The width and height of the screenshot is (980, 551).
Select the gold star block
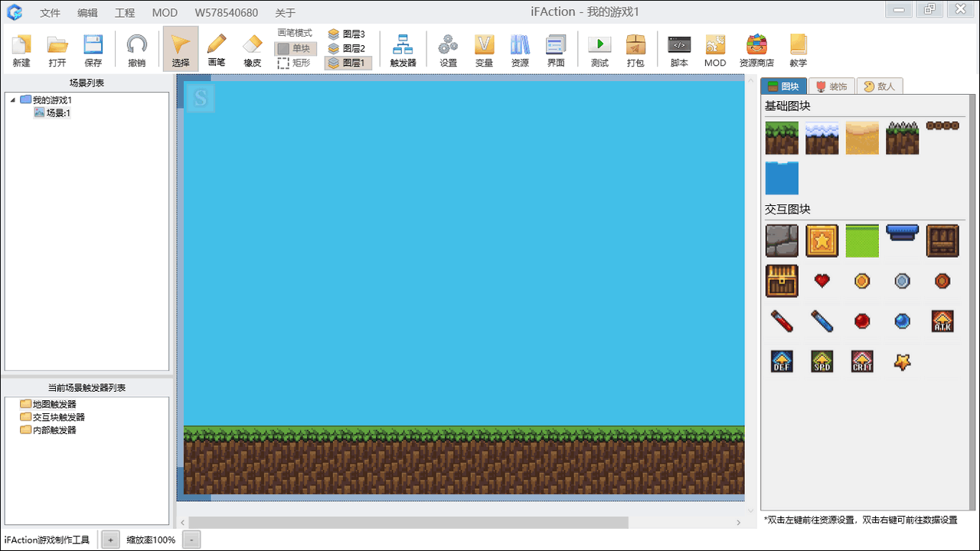(822, 240)
